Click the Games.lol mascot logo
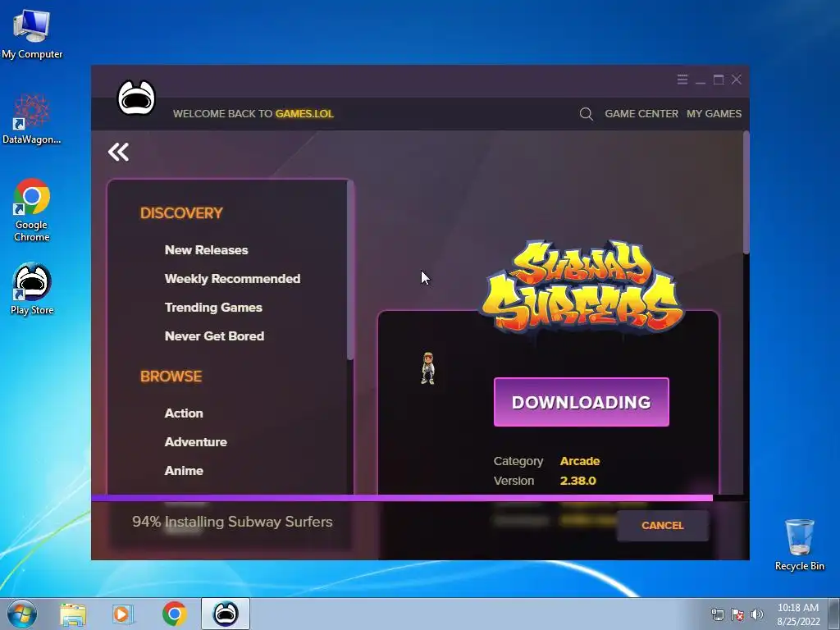The image size is (840, 630). click(136, 97)
